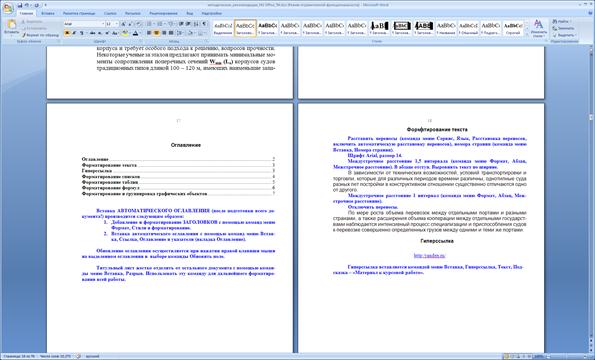Click the Grow Font icon
The width and height of the screenshot is (595, 360).
pos(123,24)
